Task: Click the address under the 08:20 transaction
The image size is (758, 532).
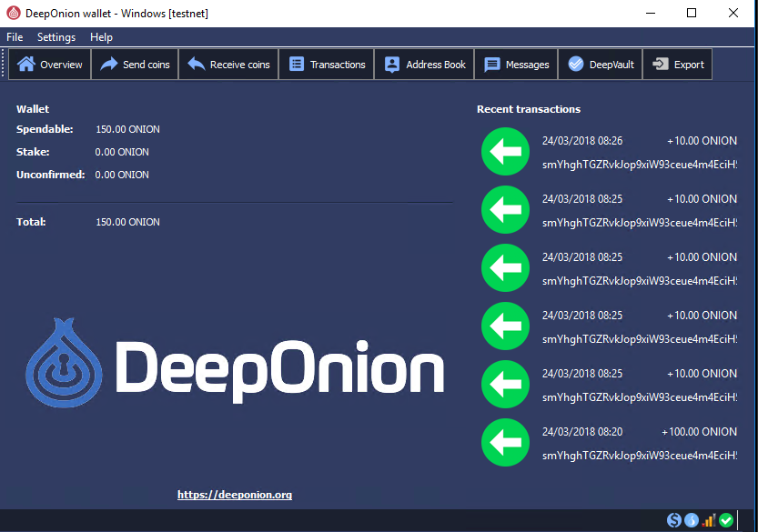Action: coord(640,456)
